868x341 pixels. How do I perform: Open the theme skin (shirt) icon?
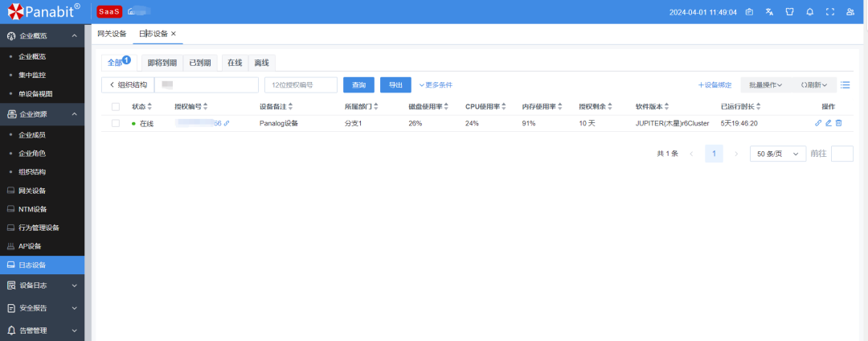789,11
